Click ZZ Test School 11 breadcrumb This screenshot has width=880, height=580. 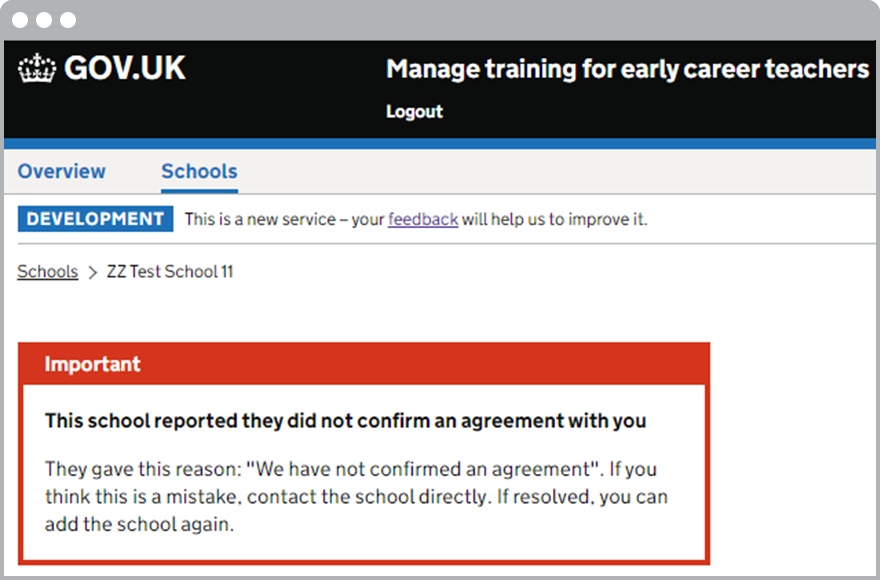coord(170,272)
